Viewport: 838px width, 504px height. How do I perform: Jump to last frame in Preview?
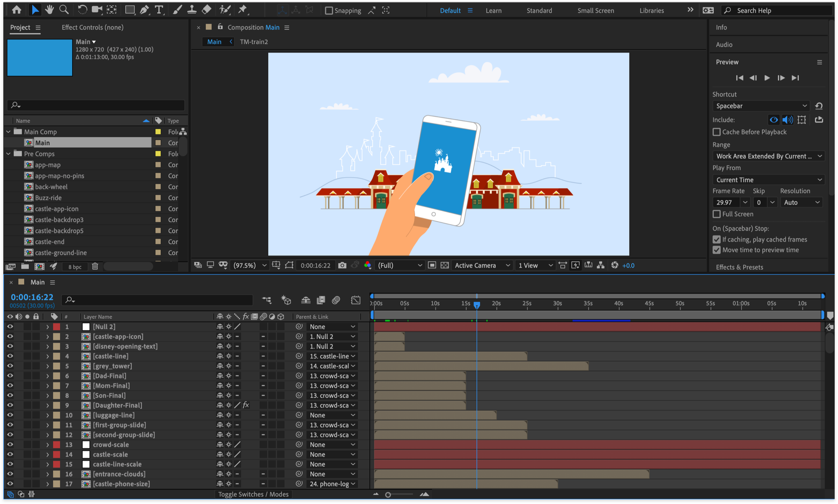[795, 78]
